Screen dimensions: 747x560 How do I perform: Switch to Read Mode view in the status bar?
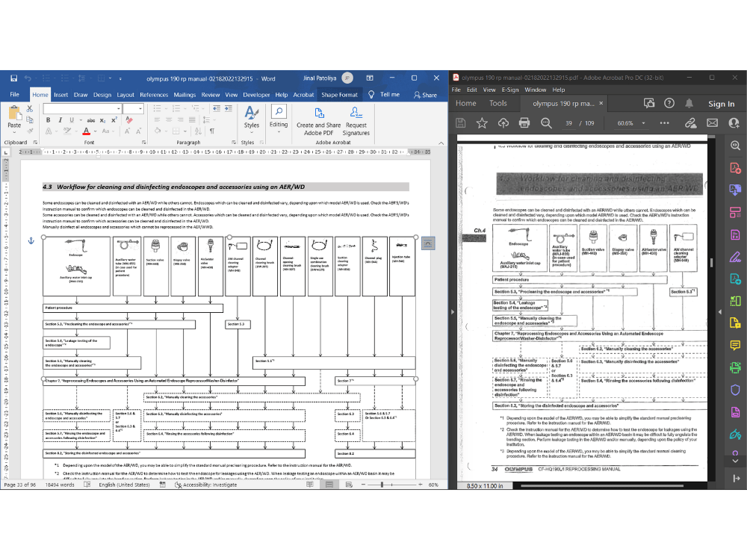click(x=310, y=485)
